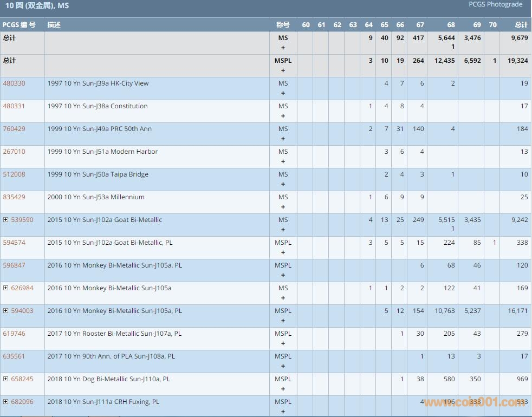
Task: Select the PCGS 编号 column header
Action: (19, 25)
